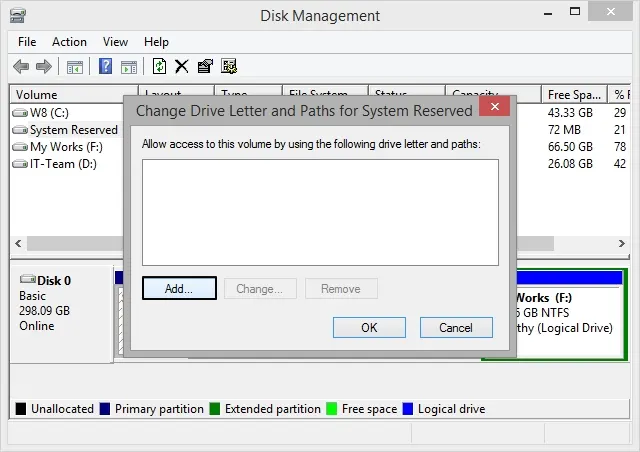This screenshot has height=452, width=640.
Task: Click the Disk 0 drive icon
Action: 28,279
